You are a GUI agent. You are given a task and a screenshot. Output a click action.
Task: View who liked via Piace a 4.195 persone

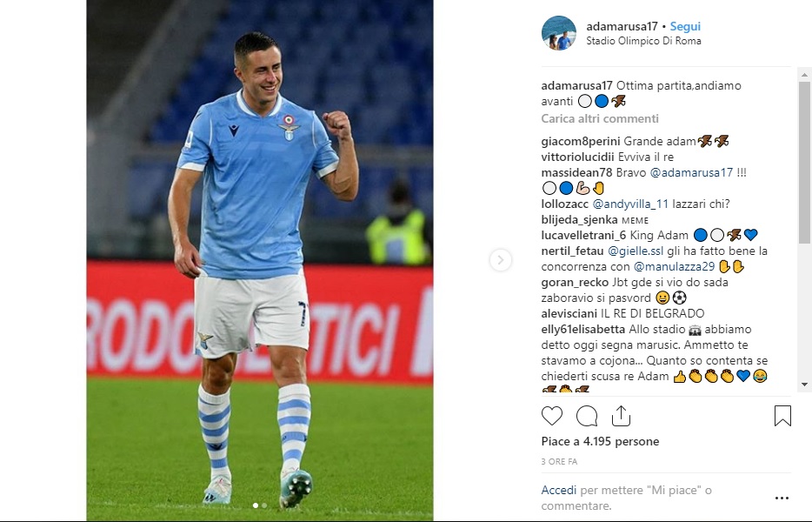point(600,442)
